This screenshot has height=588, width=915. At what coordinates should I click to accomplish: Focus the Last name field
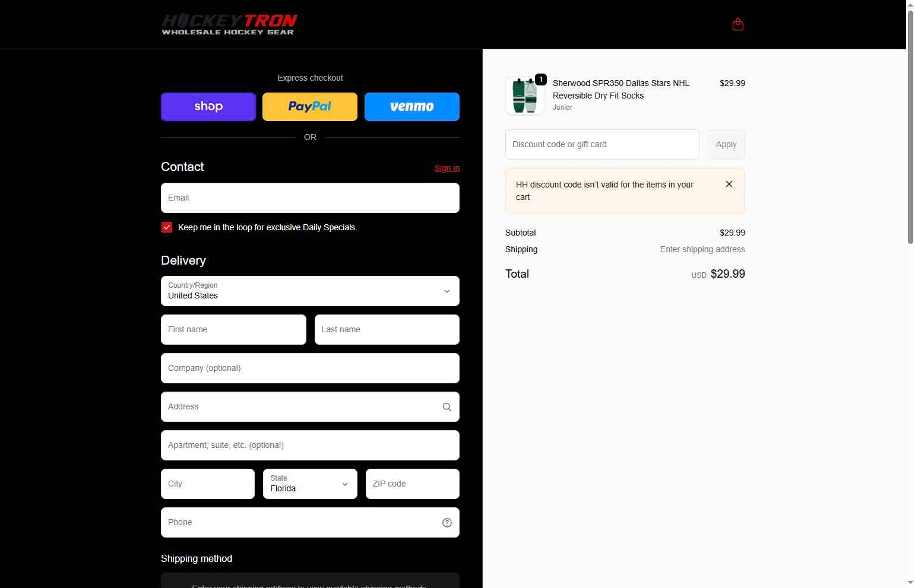[387, 329]
